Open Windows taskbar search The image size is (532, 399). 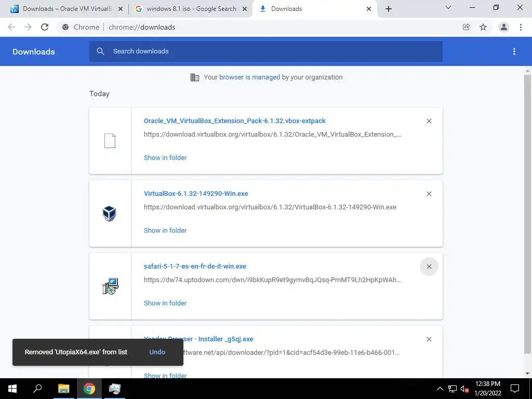[37, 389]
